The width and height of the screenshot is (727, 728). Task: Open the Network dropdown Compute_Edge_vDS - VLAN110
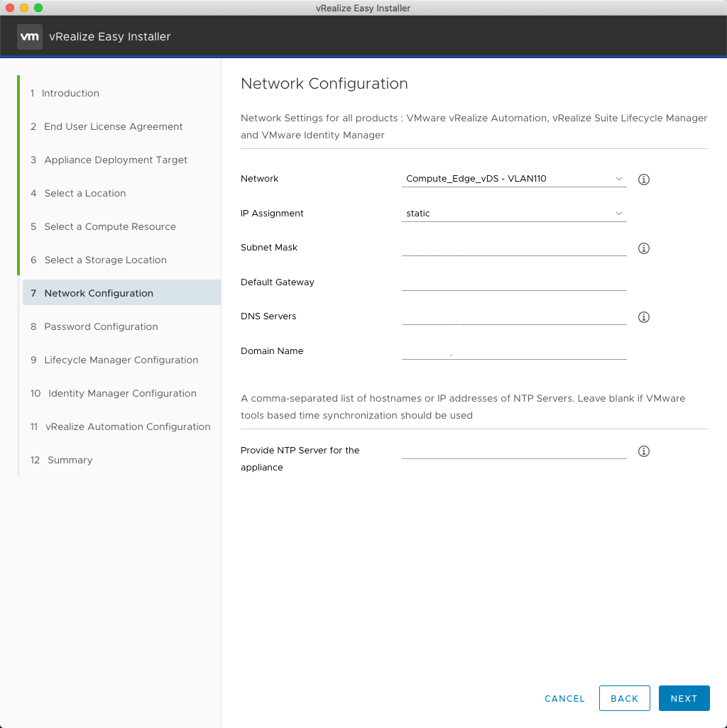click(x=514, y=179)
